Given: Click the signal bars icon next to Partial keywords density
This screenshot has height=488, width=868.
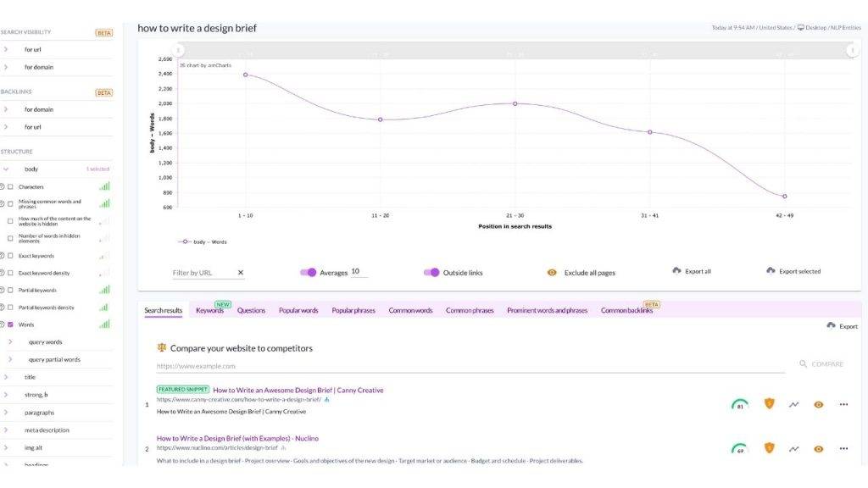Looking at the screenshot, I should (104, 307).
